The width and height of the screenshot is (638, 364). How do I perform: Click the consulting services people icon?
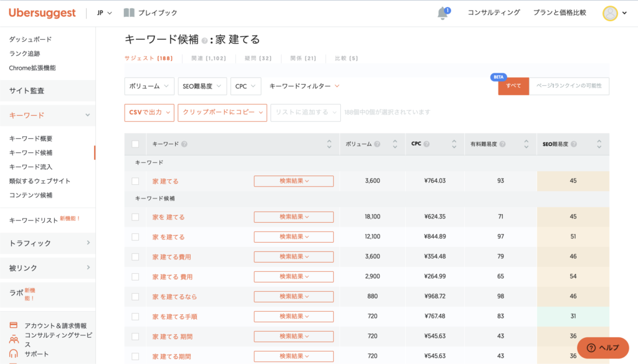14,339
